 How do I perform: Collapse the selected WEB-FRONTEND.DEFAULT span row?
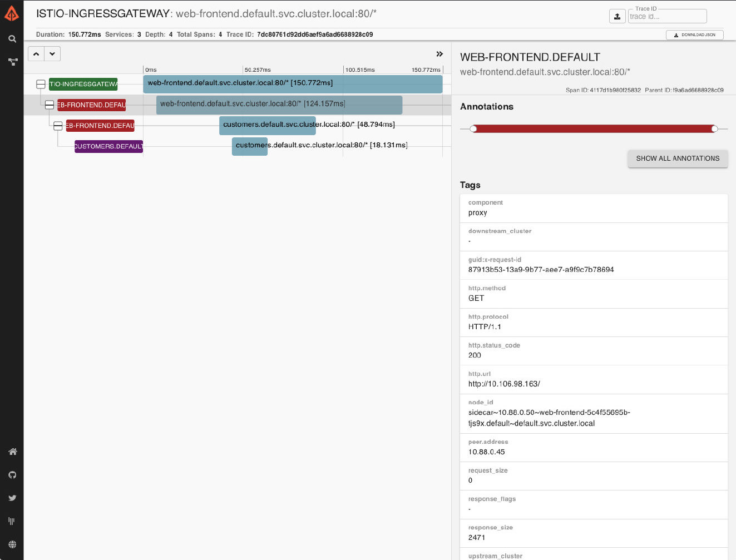[x=50, y=105]
